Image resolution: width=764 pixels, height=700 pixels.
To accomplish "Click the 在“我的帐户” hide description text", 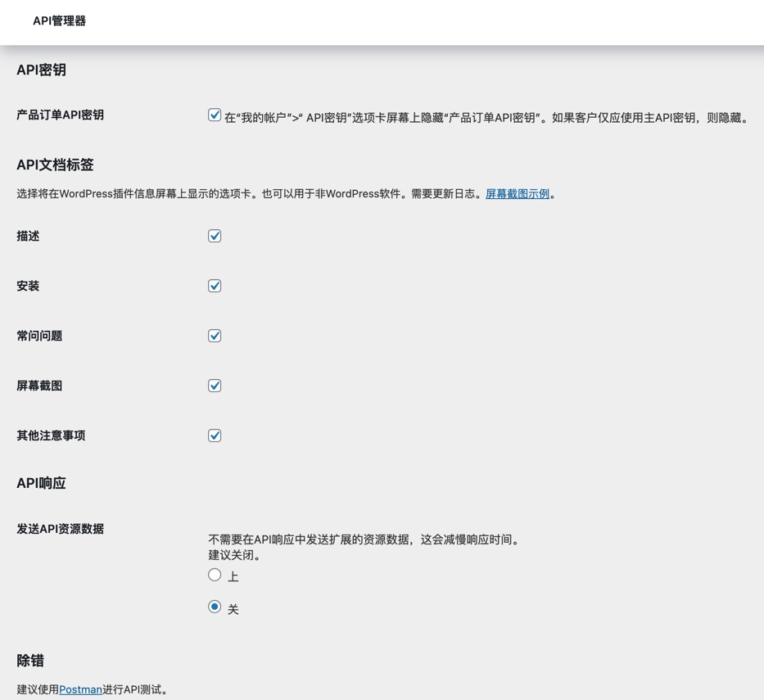I will [486, 118].
